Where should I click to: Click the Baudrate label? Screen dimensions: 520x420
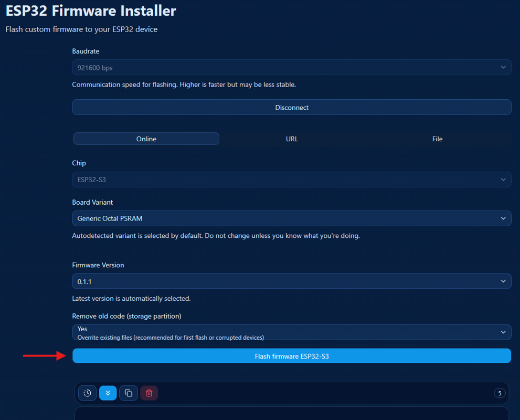(86, 51)
